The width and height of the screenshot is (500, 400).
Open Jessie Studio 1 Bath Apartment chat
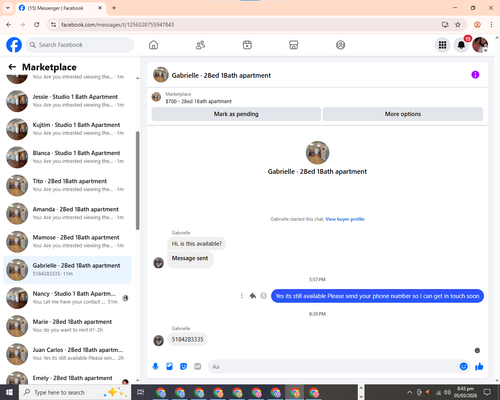[67, 101]
